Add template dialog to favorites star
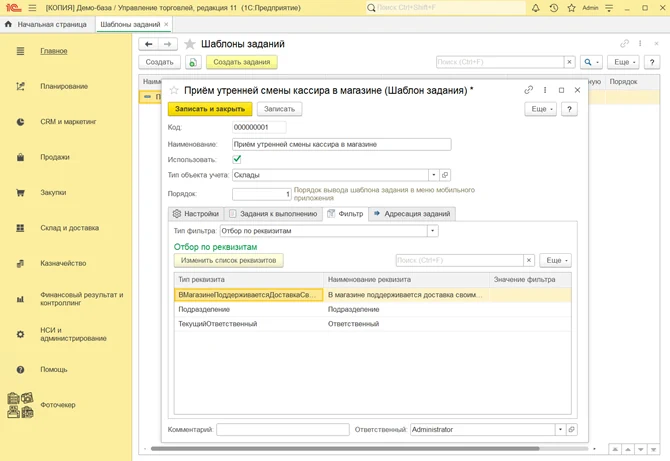The image size is (670, 461). click(174, 90)
